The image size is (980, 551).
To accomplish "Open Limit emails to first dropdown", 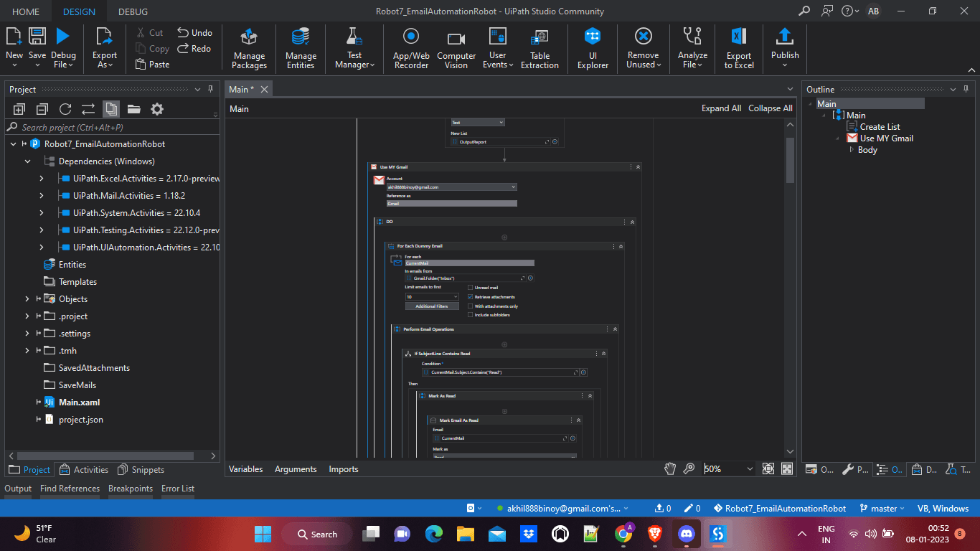I will (x=455, y=296).
